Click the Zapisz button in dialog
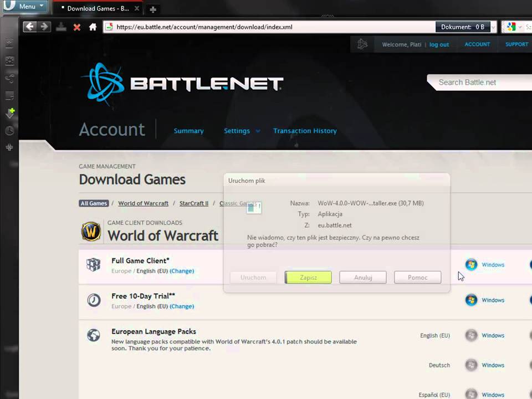The image size is (532, 399). pyautogui.click(x=308, y=277)
